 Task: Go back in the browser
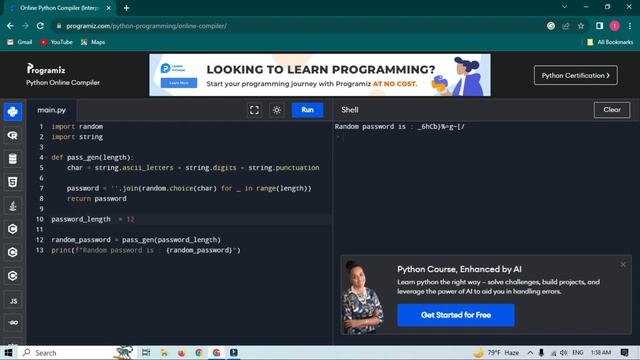click(10, 26)
